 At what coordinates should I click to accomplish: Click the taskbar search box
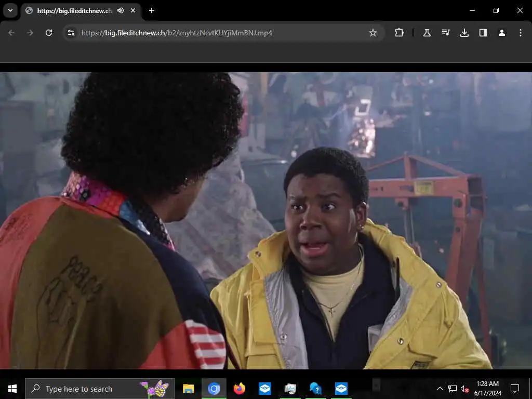tap(100, 389)
